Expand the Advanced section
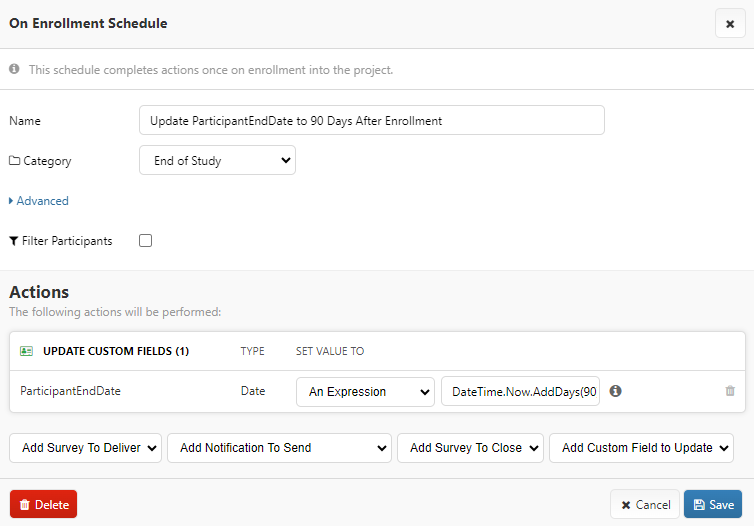 tap(40, 201)
